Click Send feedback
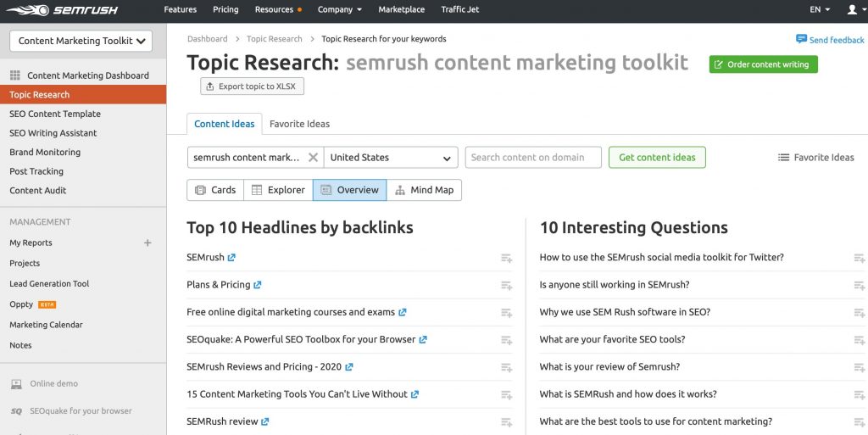This screenshot has width=868, height=435. (x=830, y=40)
